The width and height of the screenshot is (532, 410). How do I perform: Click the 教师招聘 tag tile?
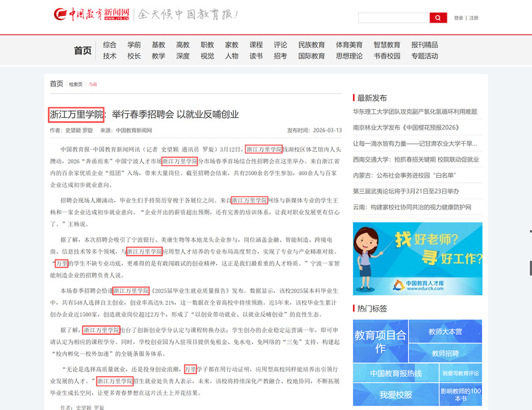coord(445,353)
